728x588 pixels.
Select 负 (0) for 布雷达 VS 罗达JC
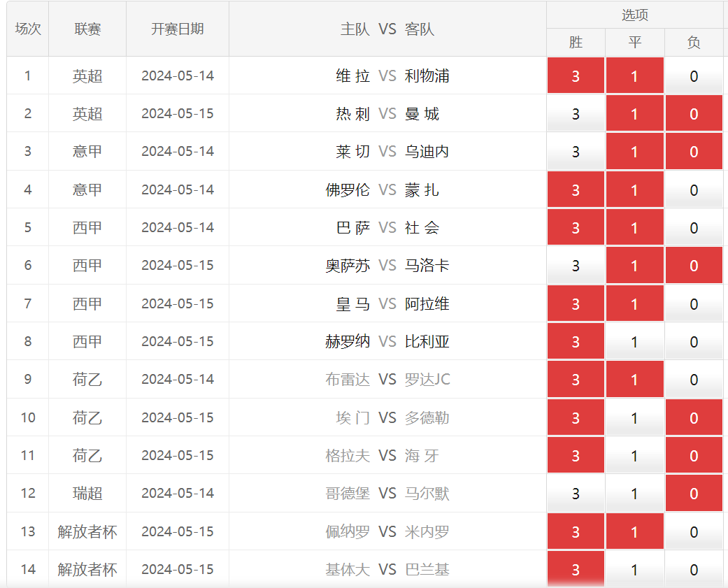pos(694,379)
